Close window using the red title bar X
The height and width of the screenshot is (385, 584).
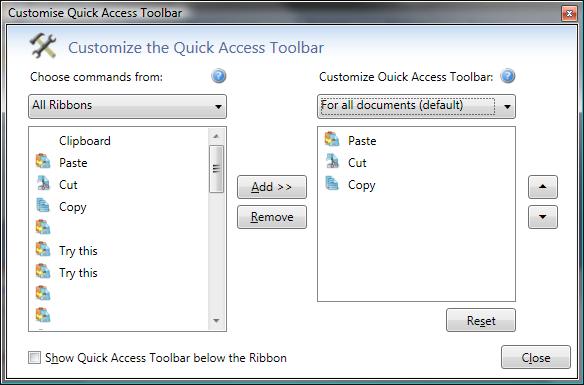[x=569, y=14]
